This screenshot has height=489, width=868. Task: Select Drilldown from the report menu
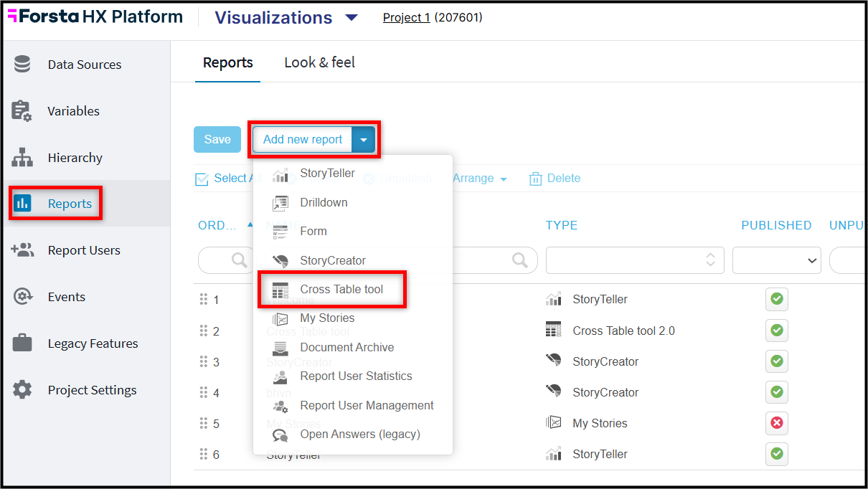click(x=324, y=203)
